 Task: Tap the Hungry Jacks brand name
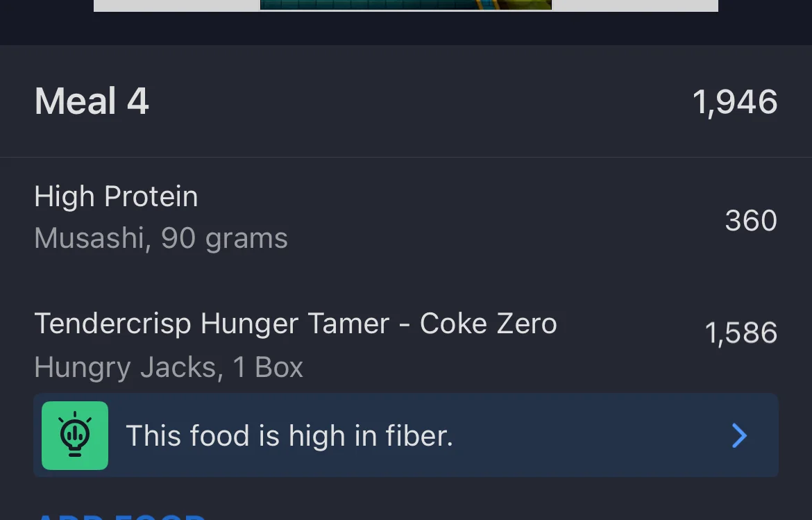125,367
